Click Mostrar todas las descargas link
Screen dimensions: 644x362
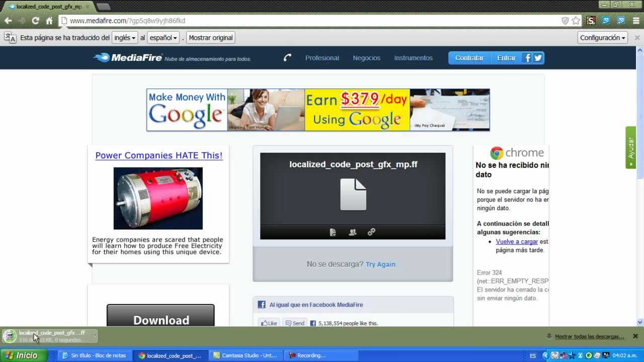pos(589,336)
